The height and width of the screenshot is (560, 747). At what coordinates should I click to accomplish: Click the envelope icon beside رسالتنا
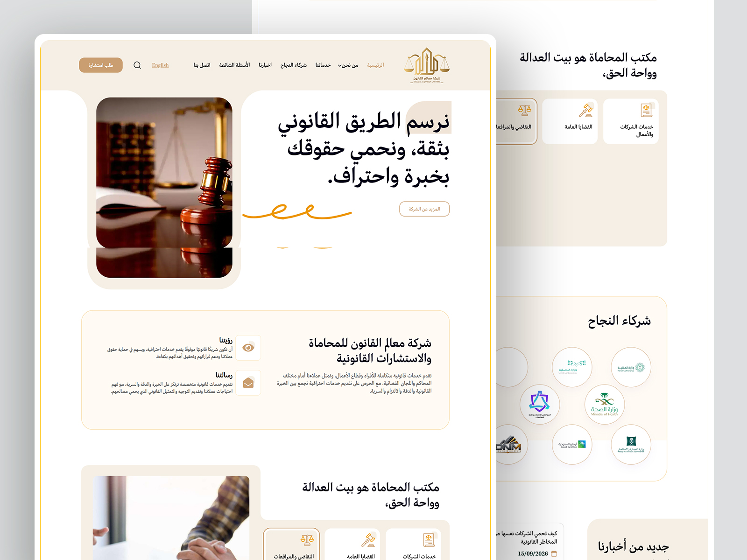[x=248, y=383]
